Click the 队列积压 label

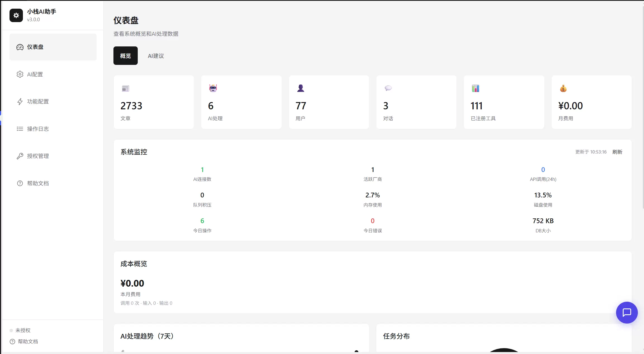(202, 205)
